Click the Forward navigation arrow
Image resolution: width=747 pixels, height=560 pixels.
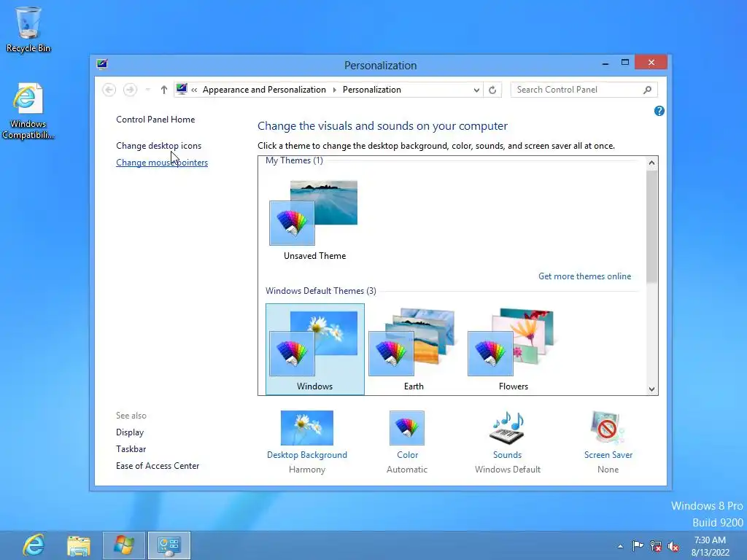point(130,90)
